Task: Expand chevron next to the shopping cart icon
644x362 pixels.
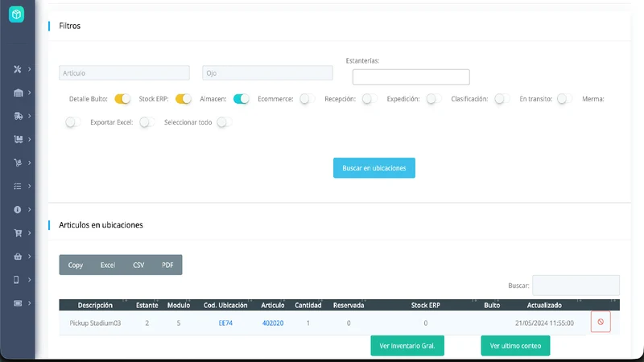Action: [30, 233]
